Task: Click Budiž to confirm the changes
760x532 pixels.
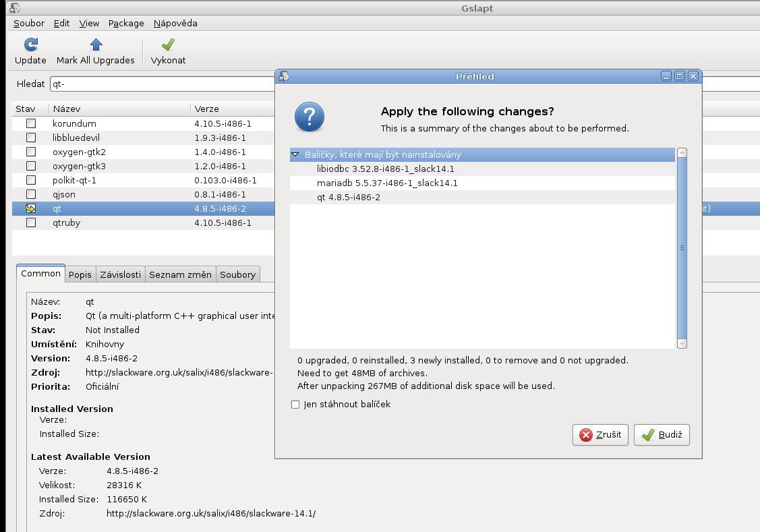Action: click(x=662, y=435)
